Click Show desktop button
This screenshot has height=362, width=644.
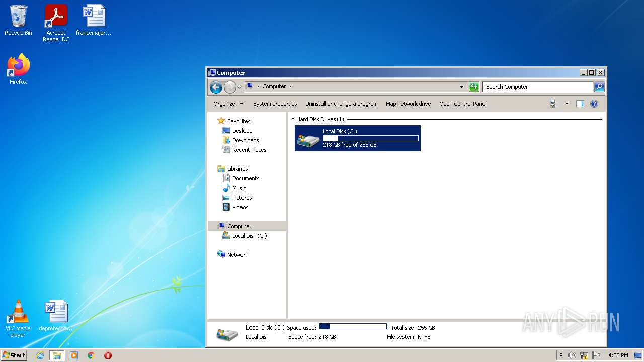point(638,355)
